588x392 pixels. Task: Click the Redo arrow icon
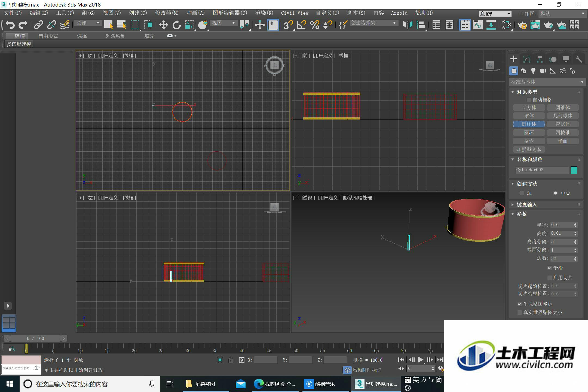coord(23,25)
